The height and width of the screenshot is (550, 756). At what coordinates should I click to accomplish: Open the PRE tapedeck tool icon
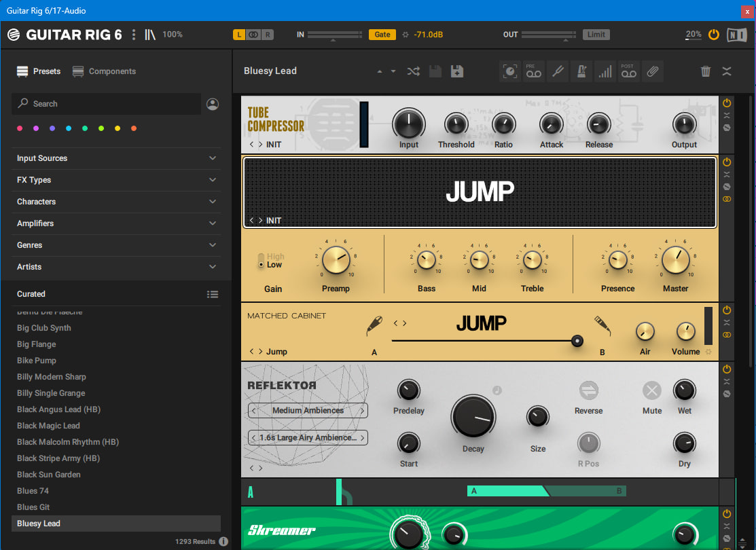click(x=533, y=71)
